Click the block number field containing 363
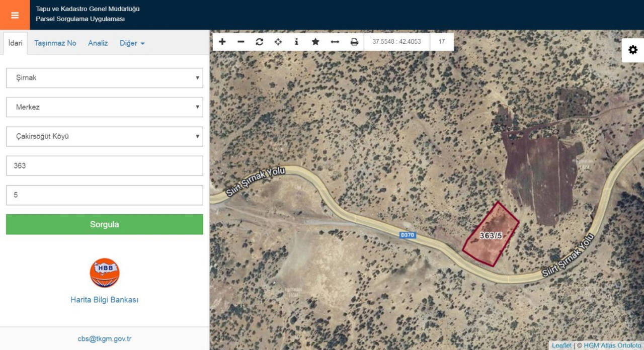 point(105,165)
